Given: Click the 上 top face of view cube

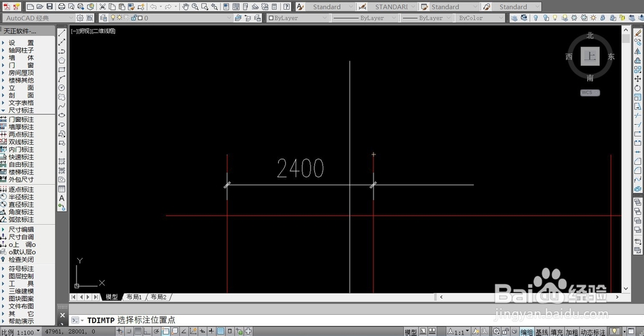Looking at the screenshot, I should tap(590, 56).
